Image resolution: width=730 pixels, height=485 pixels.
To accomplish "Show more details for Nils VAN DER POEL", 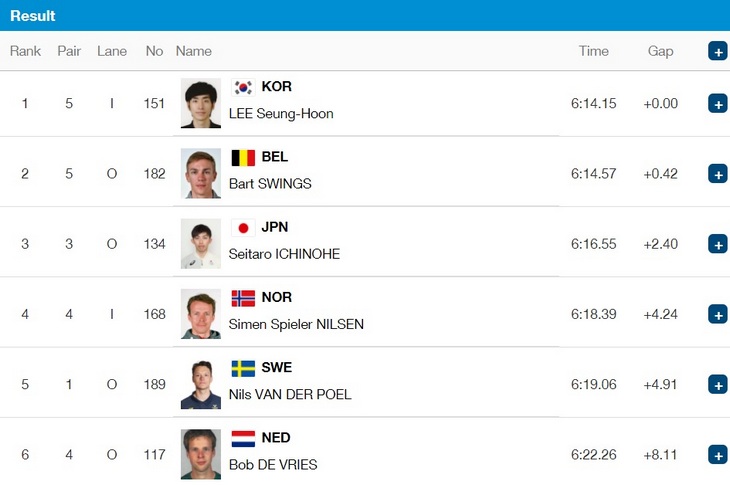I will 718,384.
